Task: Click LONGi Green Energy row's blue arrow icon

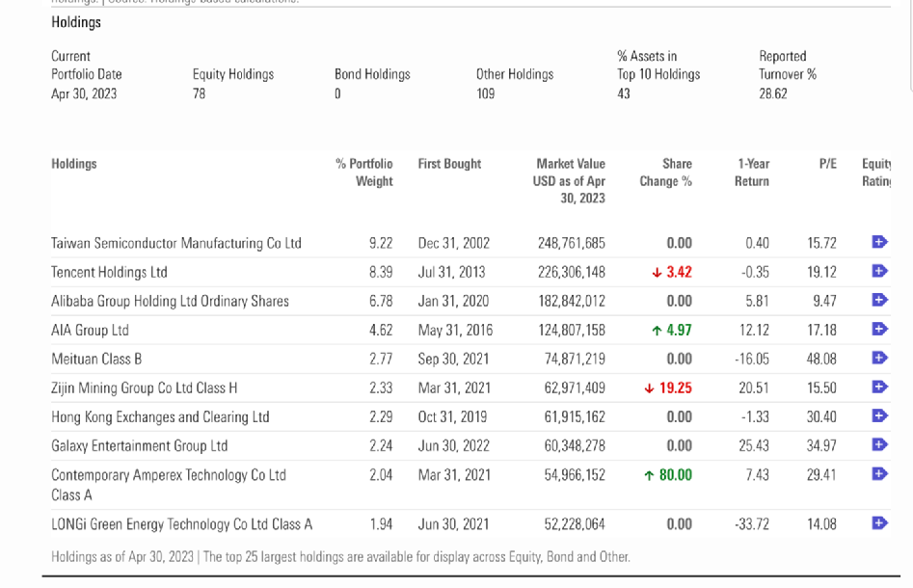Action: click(879, 523)
